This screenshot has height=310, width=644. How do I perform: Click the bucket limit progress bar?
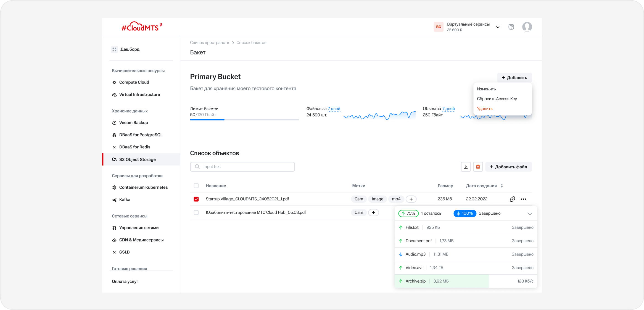[244, 120]
